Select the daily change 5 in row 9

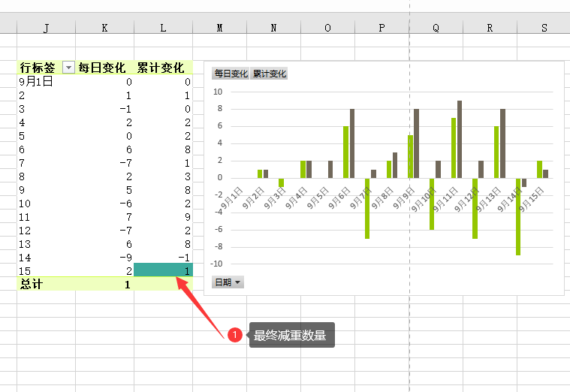coord(104,190)
